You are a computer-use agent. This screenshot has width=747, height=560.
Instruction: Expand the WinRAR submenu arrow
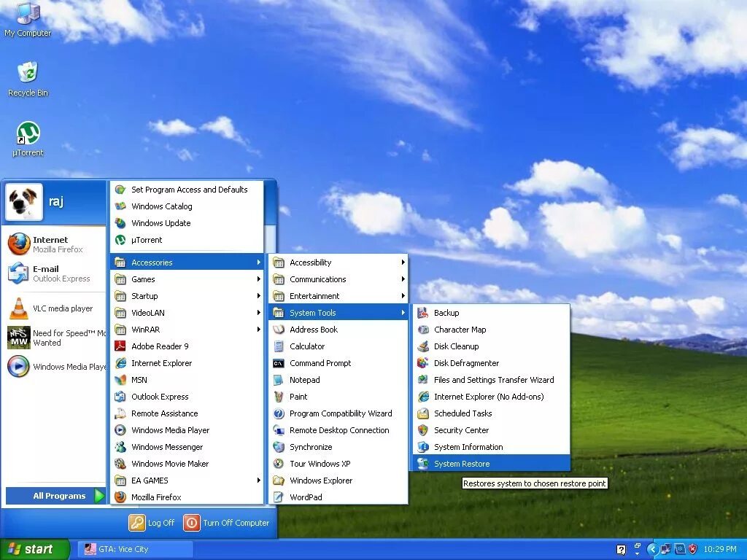click(x=259, y=329)
